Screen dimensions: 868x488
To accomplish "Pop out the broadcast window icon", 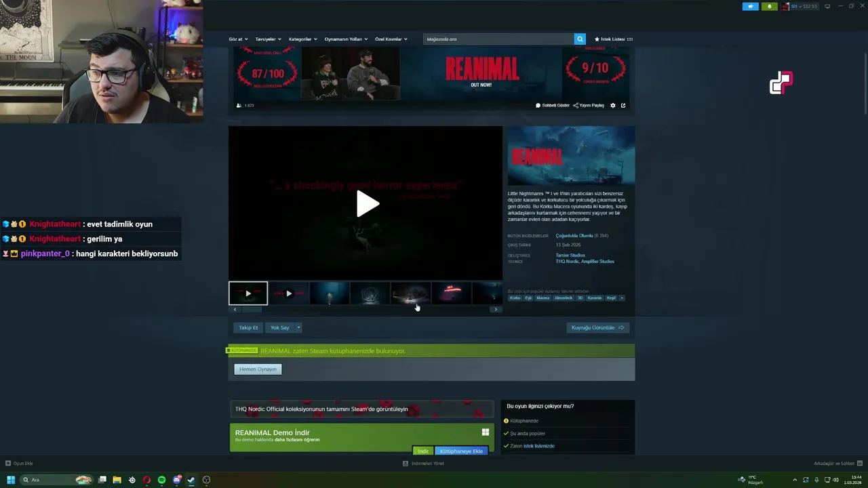I will click(x=623, y=105).
